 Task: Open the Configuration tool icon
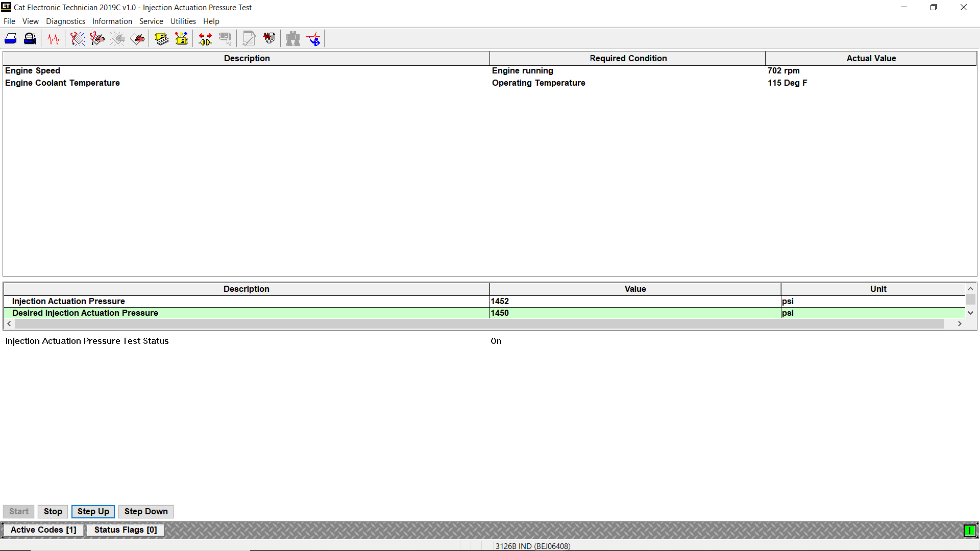tap(181, 39)
